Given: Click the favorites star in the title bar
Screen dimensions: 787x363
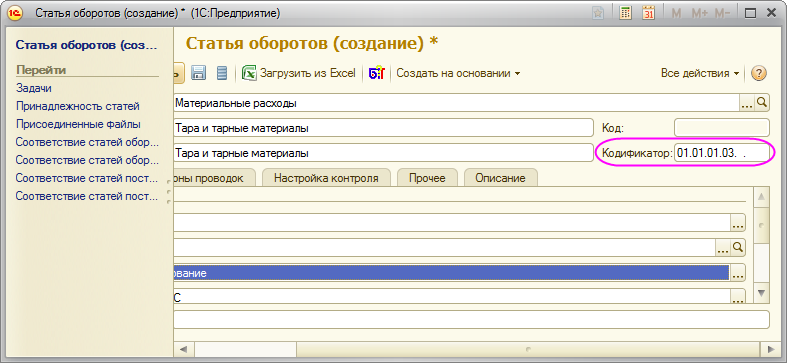Looking at the screenshot, I should tap(598, 14).
